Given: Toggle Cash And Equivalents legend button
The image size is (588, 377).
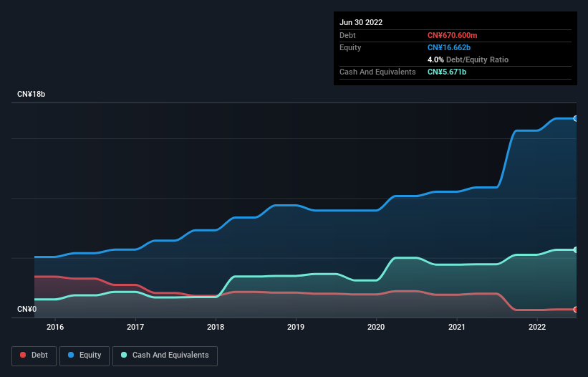Looking at the screenshot, I should pyautogui.click(x=165, y=355).
